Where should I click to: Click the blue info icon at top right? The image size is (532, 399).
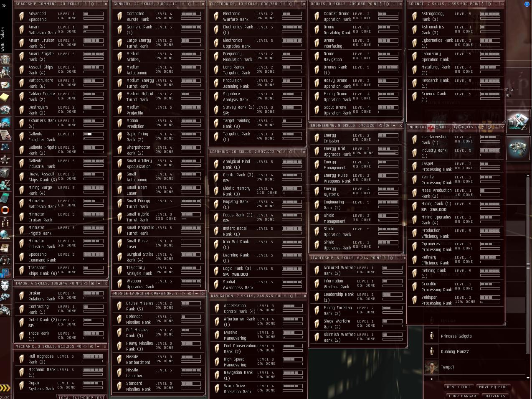coord(527,4)
